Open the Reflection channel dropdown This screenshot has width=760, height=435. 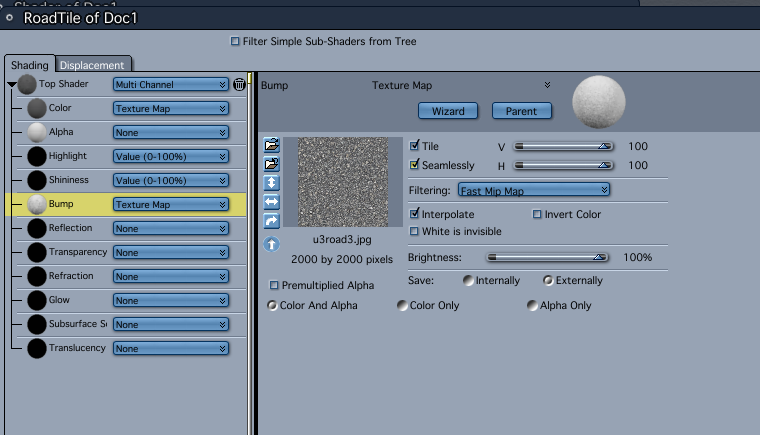171,228
